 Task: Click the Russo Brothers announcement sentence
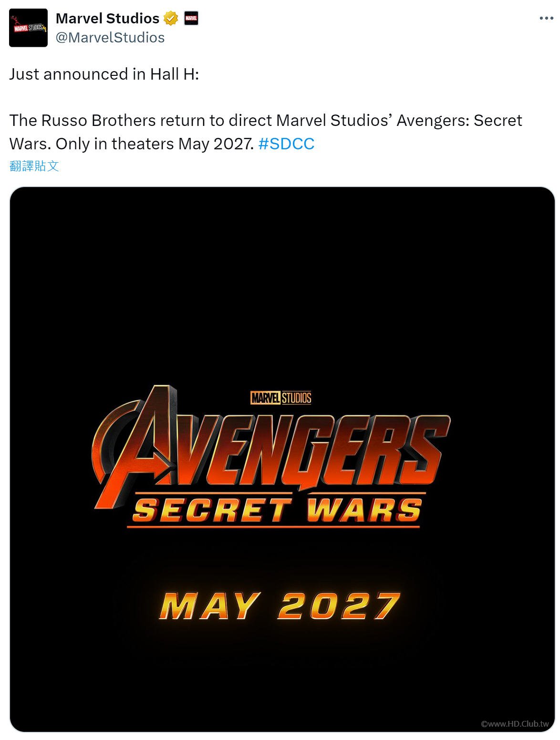point(265,120)
